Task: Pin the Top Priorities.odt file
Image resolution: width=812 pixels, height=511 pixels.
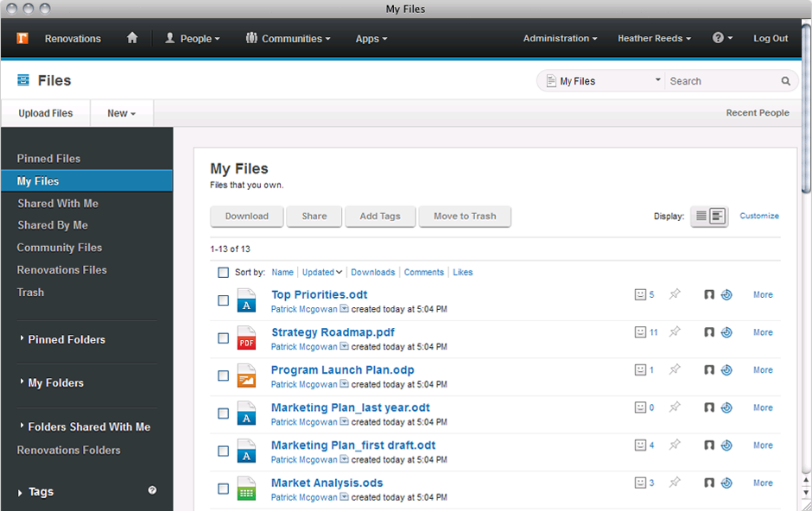Action: click(675, 294)
